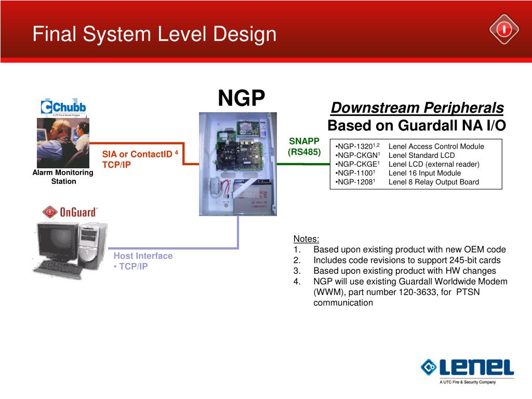The image size is (532, 399).
Task: Click 'Lenel LCD (external reader)' text
Action: [434, 164]
